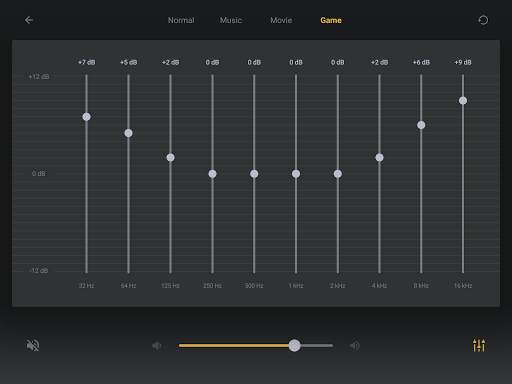Click the 8 kHz band slider knob
The height and width of the screenshot is (384, 512).
(421, 125)
